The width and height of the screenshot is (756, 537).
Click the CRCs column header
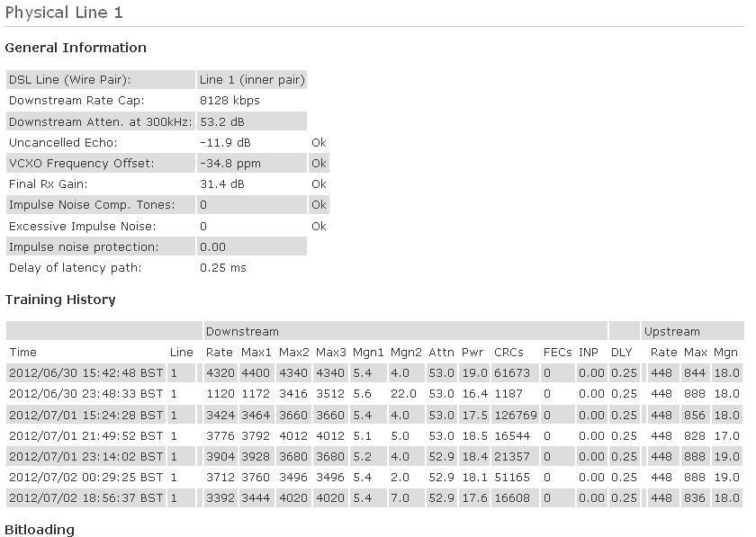click(508, 352)
